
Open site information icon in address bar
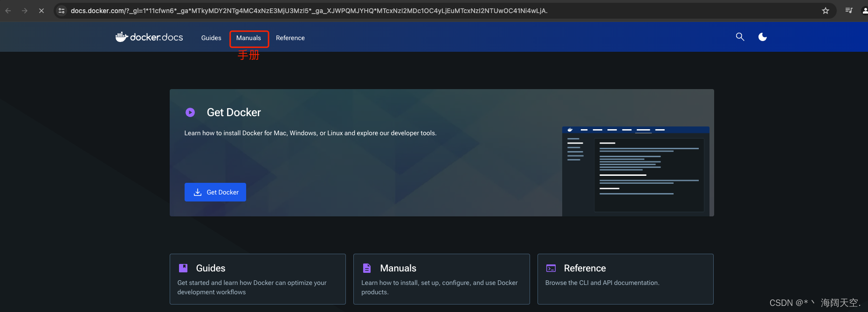coord(62,11)
